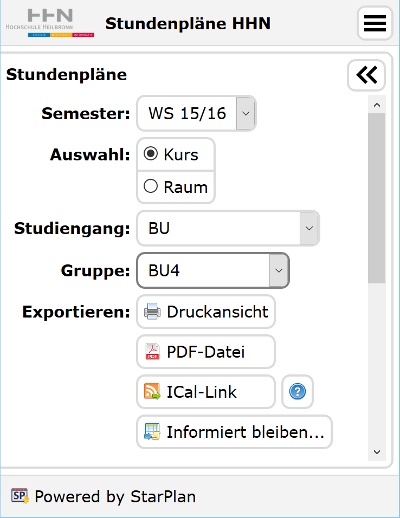400x518 pixels.
Task: Open the hamburger menu
Action: click(x=375, y=23)
